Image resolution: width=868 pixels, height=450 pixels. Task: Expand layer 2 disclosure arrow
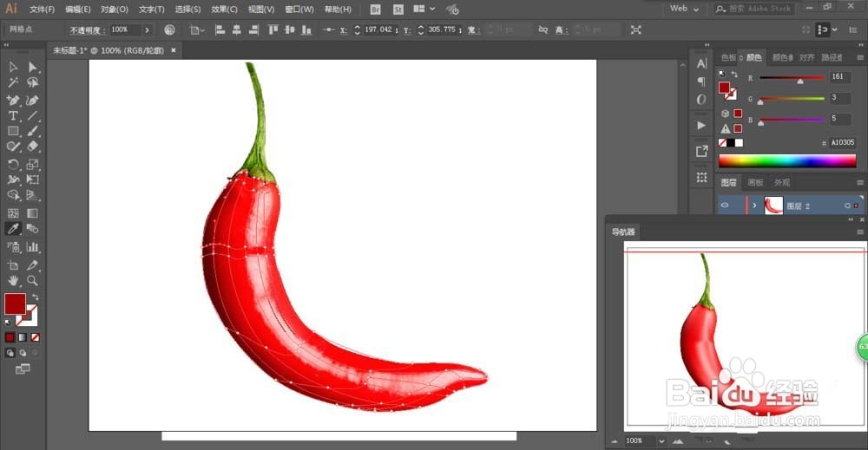coord(754,205)
